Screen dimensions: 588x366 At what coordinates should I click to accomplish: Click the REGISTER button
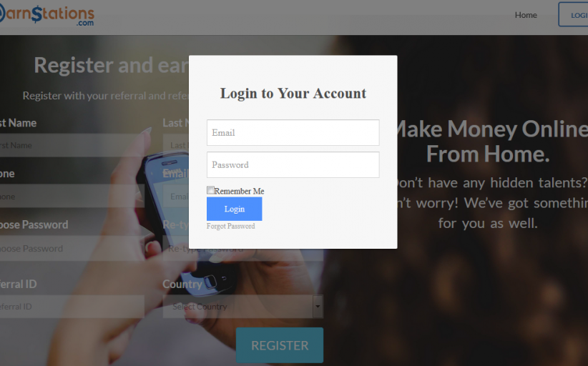[280, 345]
